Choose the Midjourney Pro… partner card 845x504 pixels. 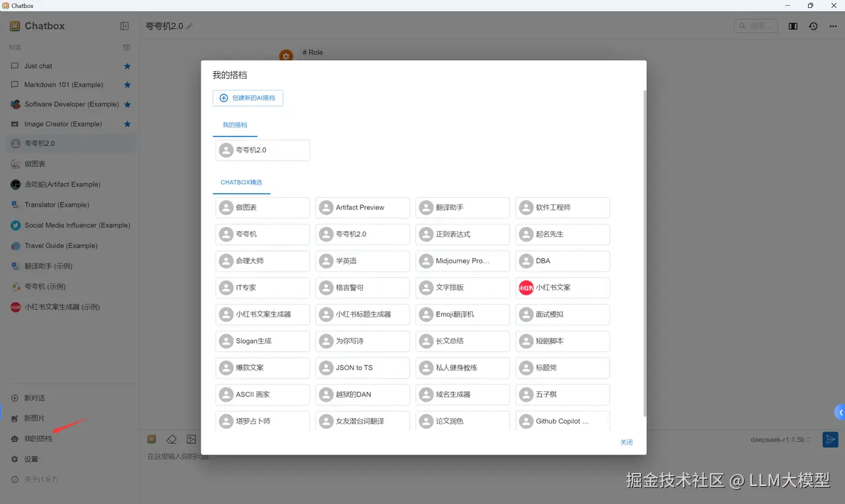click(463, 261)
